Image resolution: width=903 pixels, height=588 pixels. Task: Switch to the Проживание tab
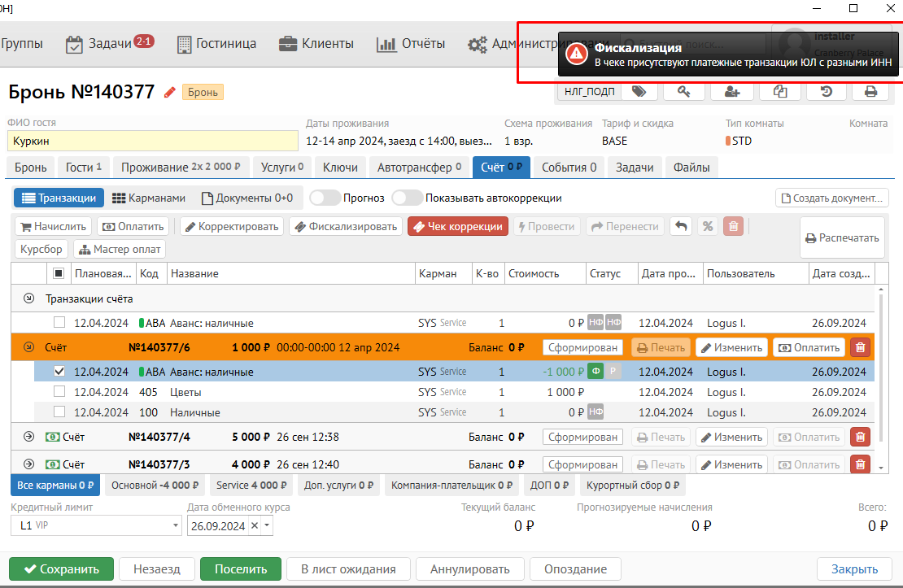click(181, 168)
